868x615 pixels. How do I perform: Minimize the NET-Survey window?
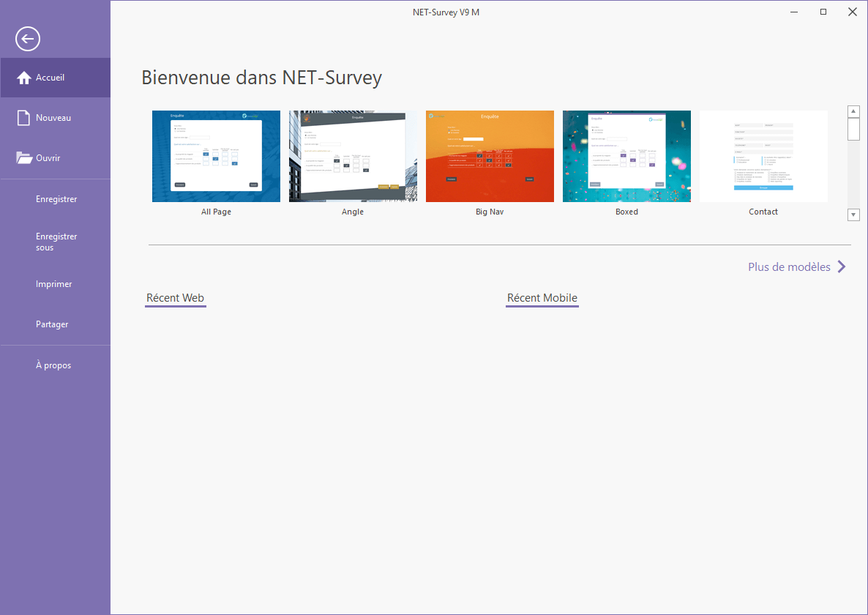point(794,12)
